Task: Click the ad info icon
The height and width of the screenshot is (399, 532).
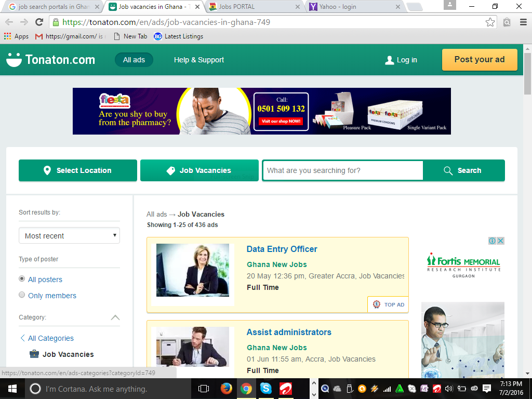Action: pos(492,241)
